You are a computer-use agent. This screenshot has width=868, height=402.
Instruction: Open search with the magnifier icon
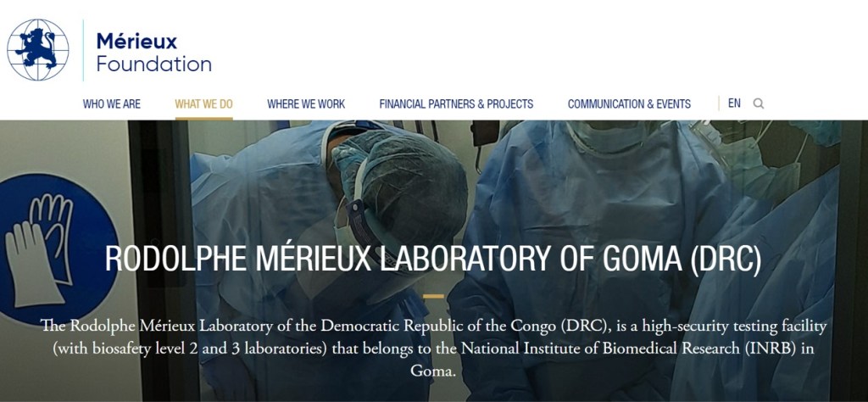click(759, 103)
